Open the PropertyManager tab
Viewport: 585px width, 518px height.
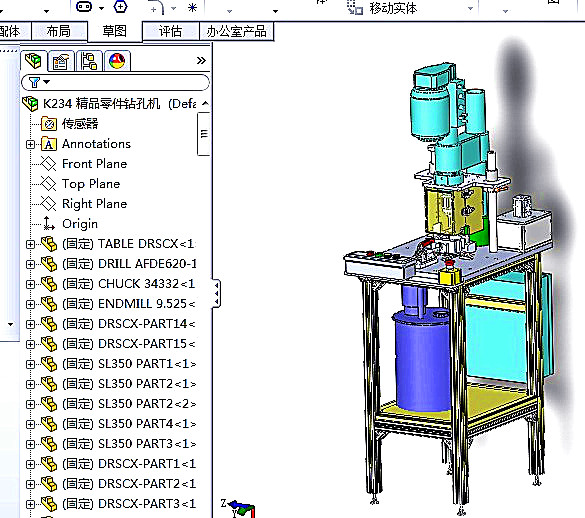(61, 61)
